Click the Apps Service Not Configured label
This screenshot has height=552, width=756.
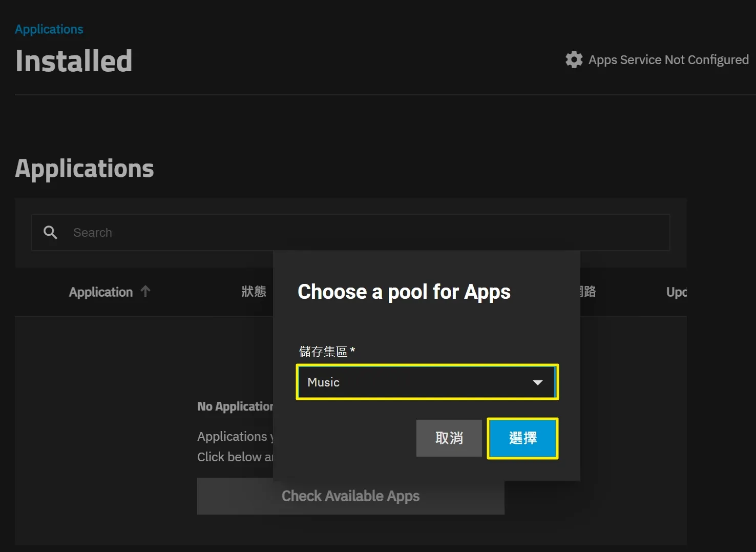668,60
